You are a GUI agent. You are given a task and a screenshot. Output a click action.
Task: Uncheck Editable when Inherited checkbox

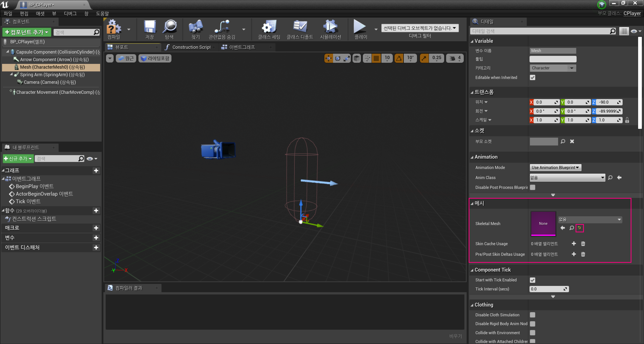533,77
